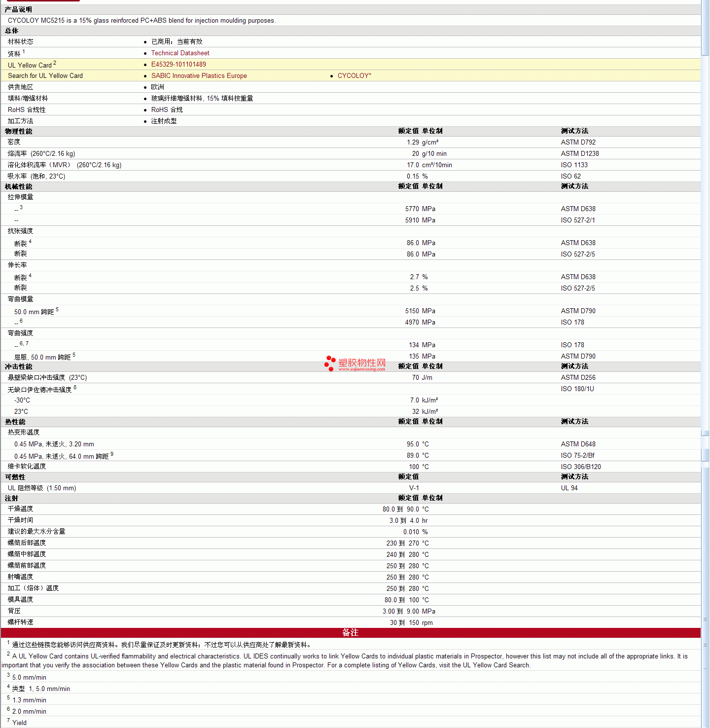Screen dimensions: 710x728
Task: Select the ASTM D1238 test method text
Action: coord(580,154)
